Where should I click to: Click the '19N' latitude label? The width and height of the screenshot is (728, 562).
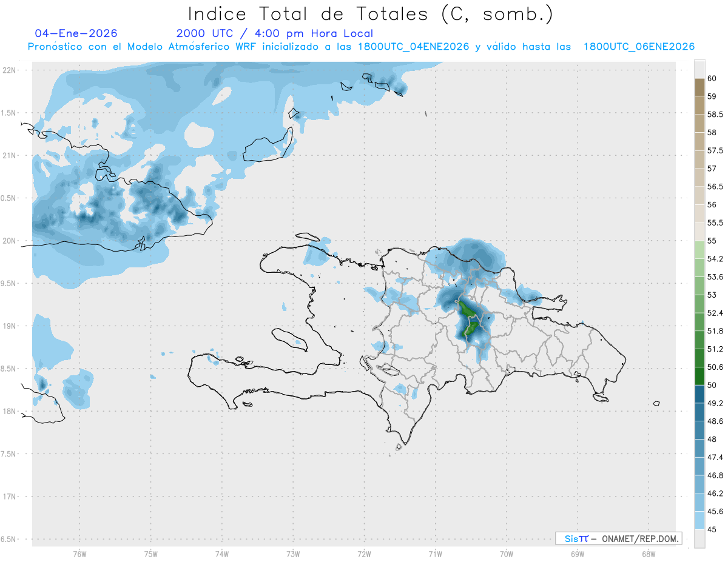(x=10, y=326)
